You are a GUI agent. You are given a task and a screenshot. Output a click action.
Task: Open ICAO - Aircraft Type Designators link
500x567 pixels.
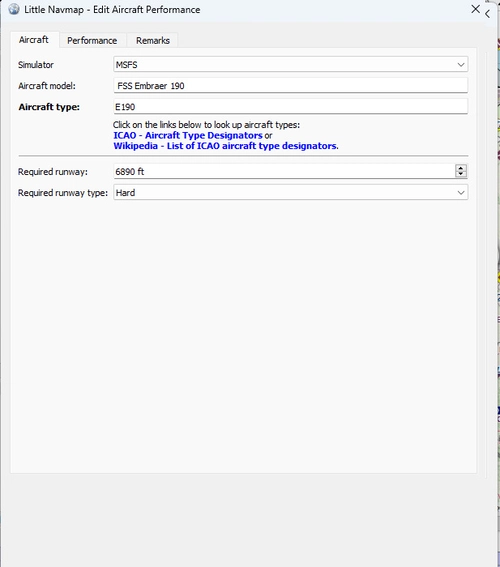pyautogui.click(x=188, y=135)
